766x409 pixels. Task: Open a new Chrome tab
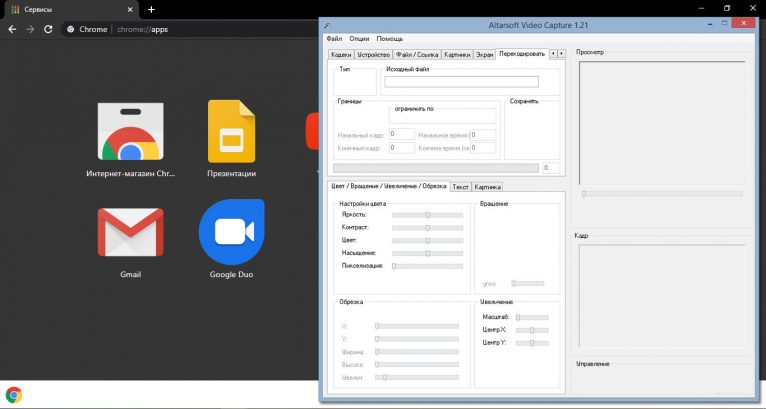[151, 9]
